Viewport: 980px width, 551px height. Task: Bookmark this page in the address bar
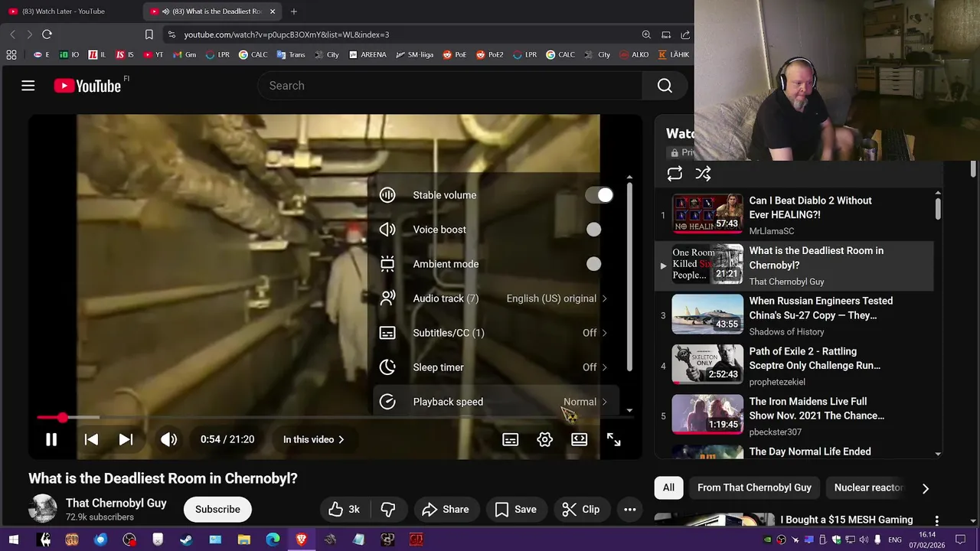coord(149,34)
